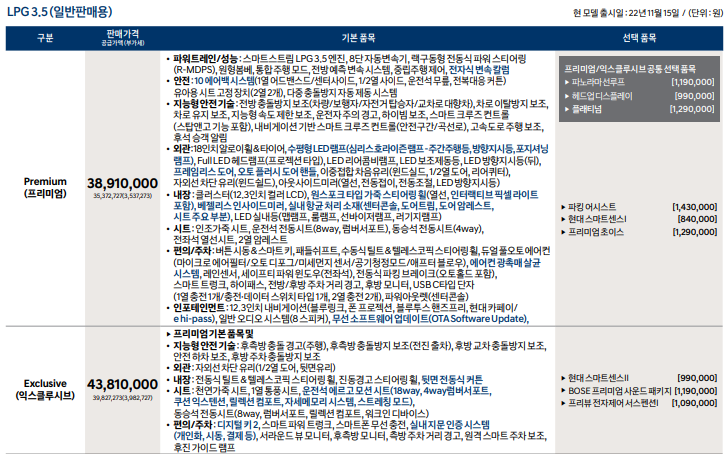Click the '실내 지문 인증 시스템' blue text
The image size is (727, 454).
click(449, 425)
